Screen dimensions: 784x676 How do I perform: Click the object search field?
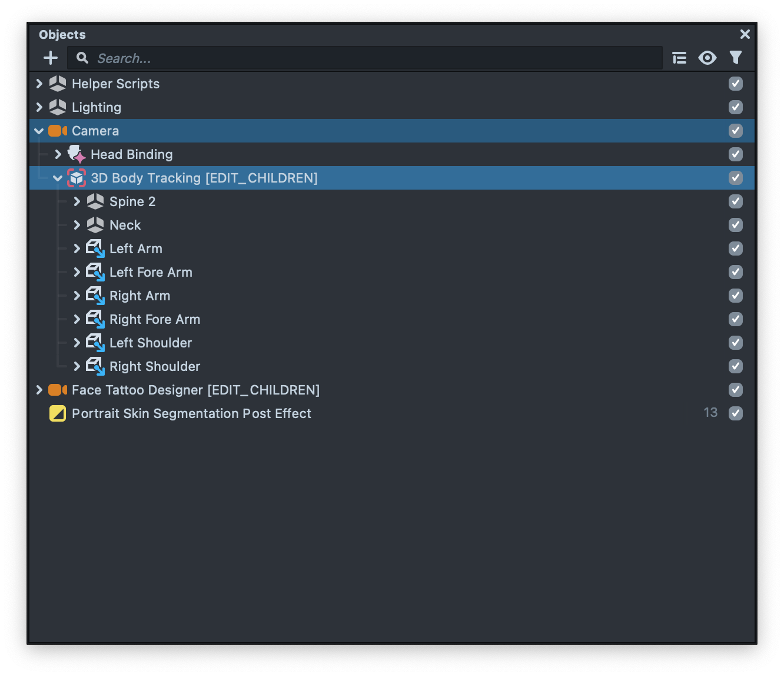(365, 58)
